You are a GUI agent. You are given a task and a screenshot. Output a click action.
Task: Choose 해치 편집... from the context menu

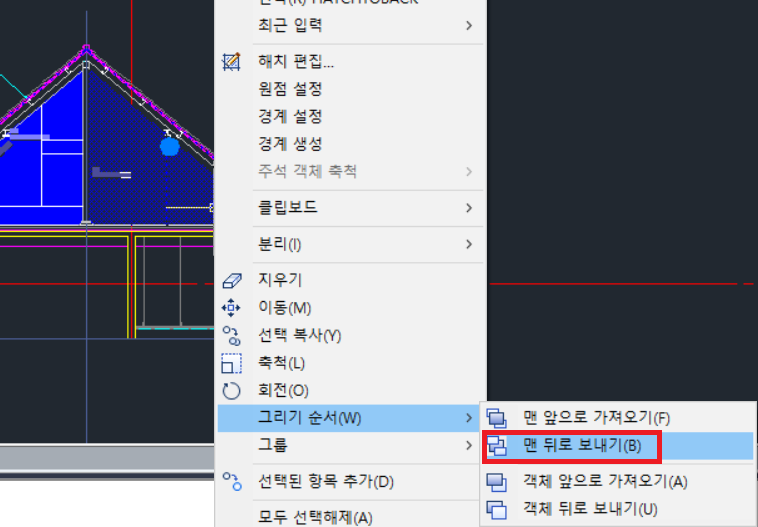[x=350, y=62]
